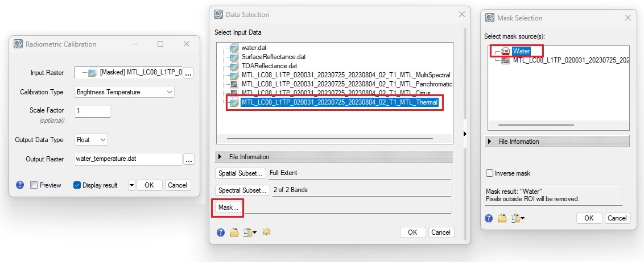Enable the Inverse mask checkbox
Image resolution: width=644 pixels, height=262 pixels.
[x=490, y=173]
